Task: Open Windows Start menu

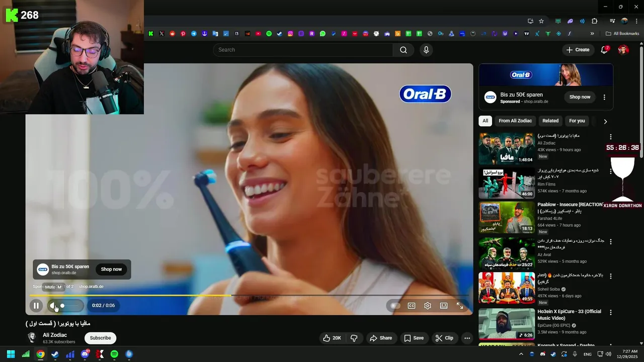Action: point(11,354)
